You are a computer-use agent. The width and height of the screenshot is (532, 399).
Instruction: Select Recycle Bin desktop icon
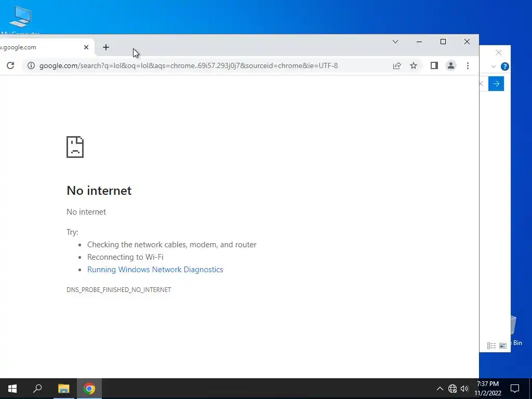pos(516,331)
